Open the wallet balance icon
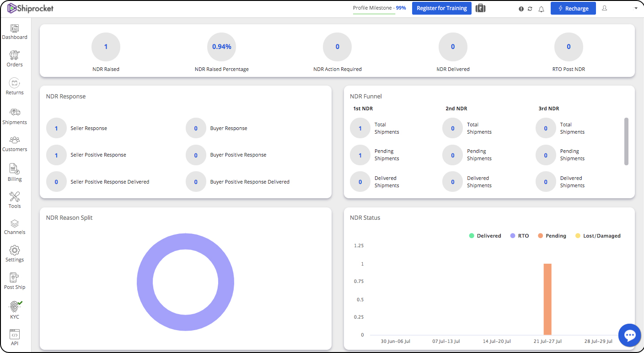Screen dimensions: 644x353 [x=480, y=8]
